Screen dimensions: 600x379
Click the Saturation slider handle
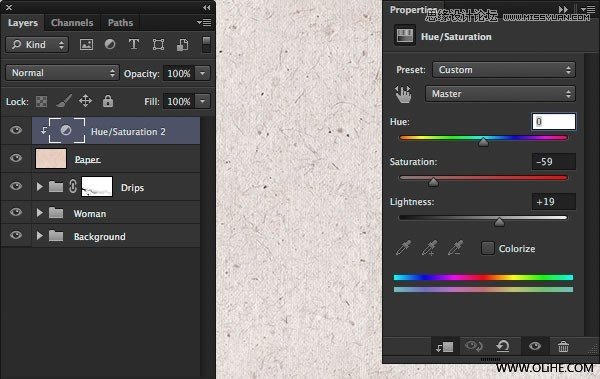433,182
